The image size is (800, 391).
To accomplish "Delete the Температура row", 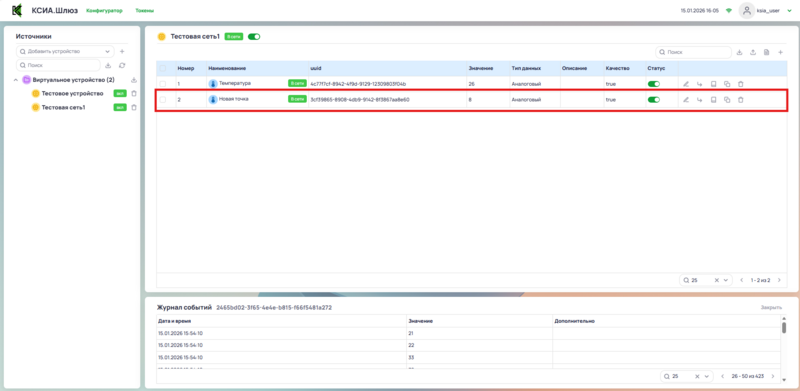I will [741, 84].
